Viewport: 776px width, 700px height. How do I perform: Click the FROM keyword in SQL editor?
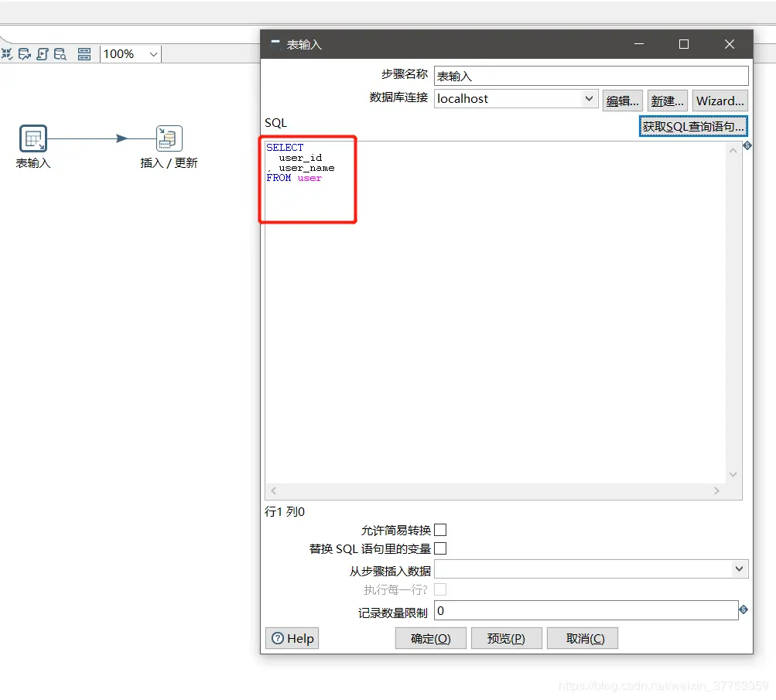[279, 178]
